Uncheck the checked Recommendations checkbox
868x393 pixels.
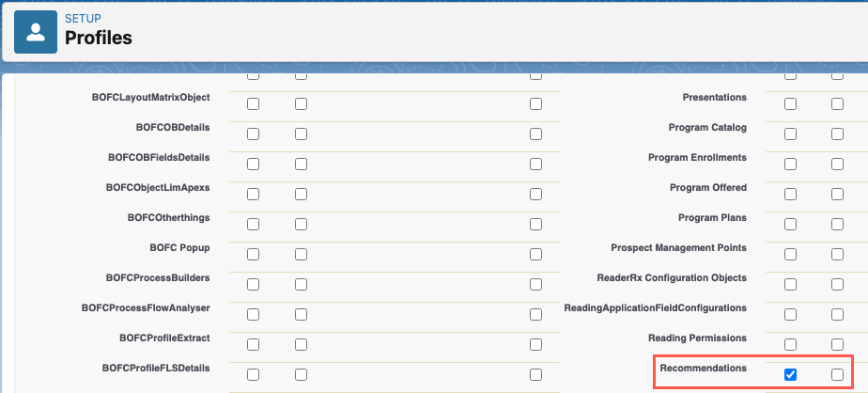tap(790, 375)
